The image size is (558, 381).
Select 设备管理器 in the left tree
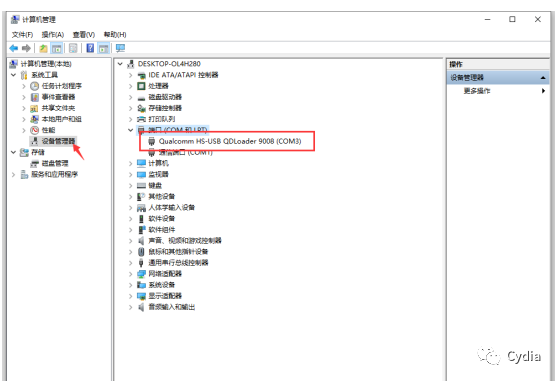(58, 141)
